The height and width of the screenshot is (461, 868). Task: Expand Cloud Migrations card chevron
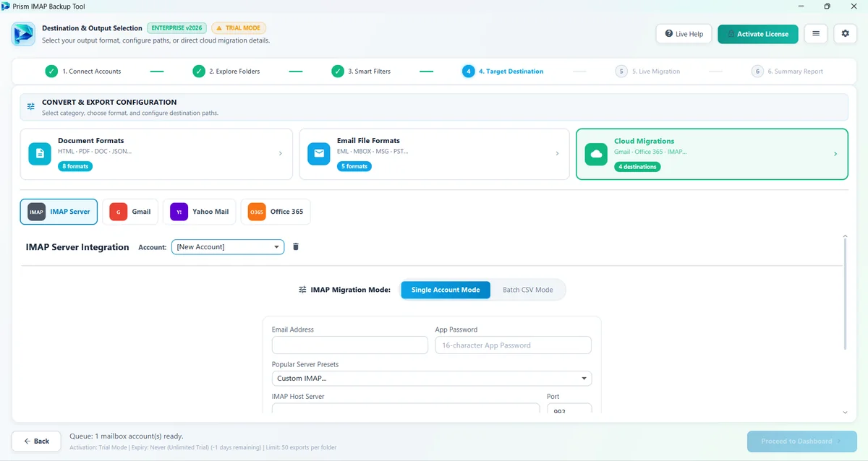pyautogui.click(x=835, y=154)
